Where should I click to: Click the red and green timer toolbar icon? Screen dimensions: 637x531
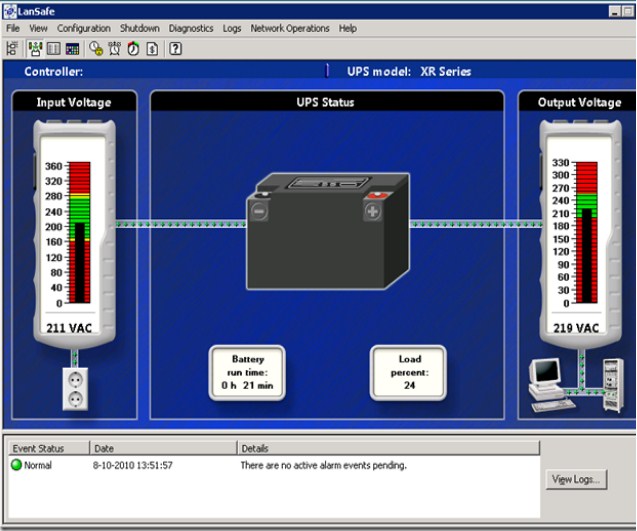[x=132, y=48]
